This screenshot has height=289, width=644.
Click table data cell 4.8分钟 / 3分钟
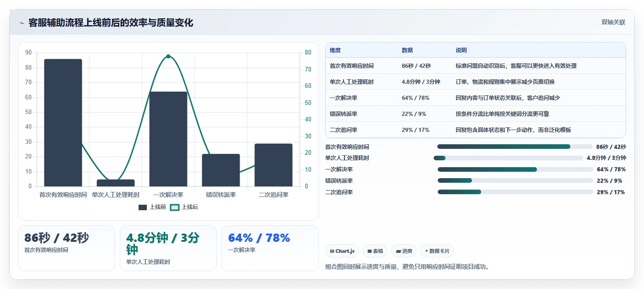point(421,82)
